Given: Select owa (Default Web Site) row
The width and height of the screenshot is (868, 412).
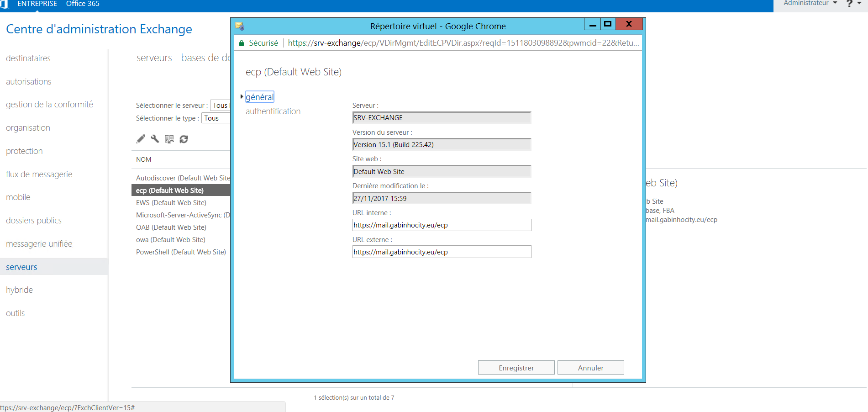Looking at the screenshot, I should [x=181, y=240].
